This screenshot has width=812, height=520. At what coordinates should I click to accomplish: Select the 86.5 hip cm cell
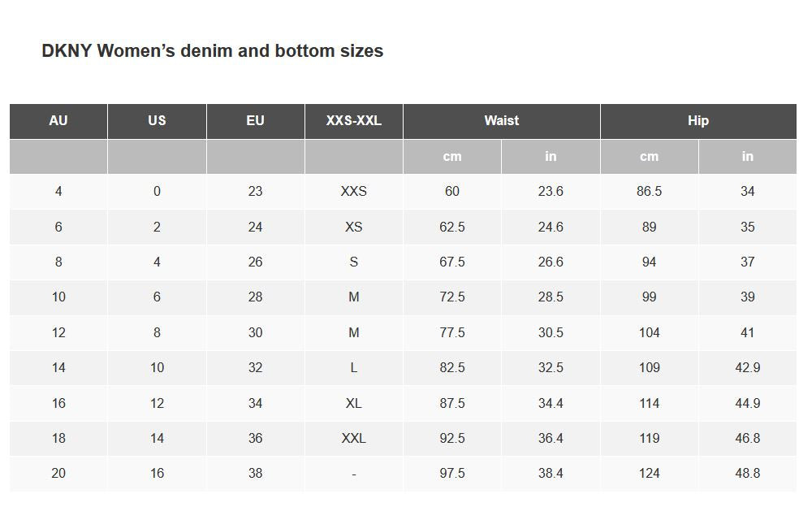tap(649, 192)
